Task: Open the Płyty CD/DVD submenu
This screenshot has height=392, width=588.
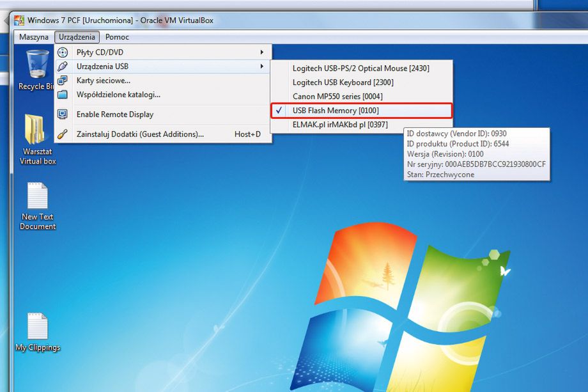Action: pos(164,52)
